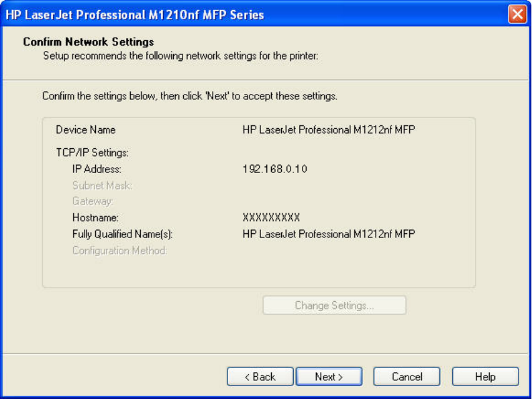Cancel the printer setup

click(407, 377)
